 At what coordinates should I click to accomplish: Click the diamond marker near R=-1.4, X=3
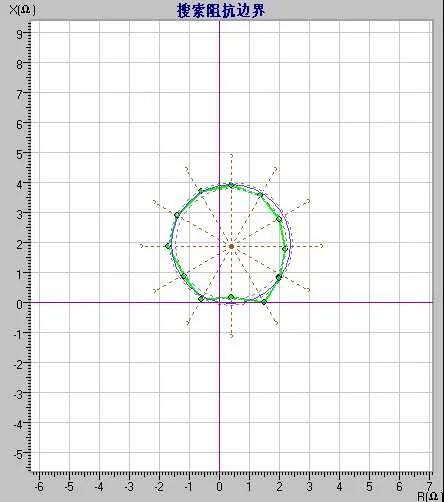click(x=177, y=215)
